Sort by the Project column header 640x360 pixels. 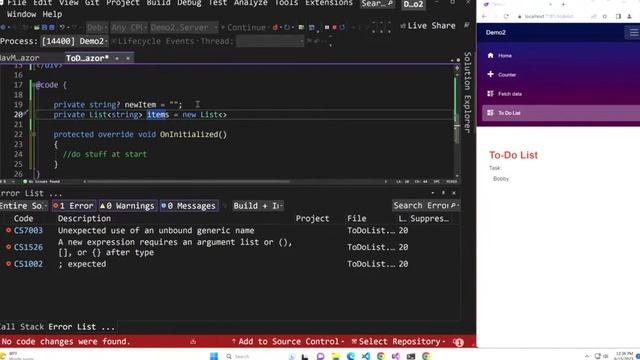tap(312, 218)
